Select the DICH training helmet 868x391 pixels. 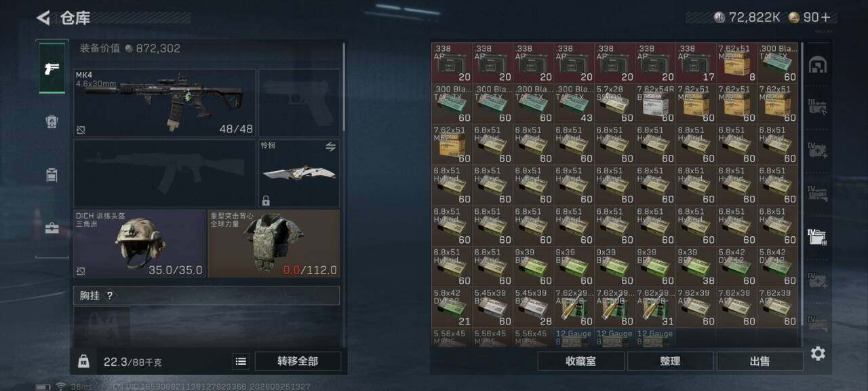click(x=139, y=244)
